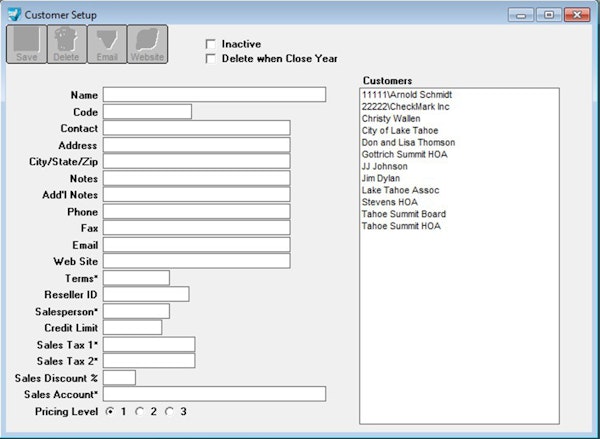Select Pricing Level 1 radio button

110,411
